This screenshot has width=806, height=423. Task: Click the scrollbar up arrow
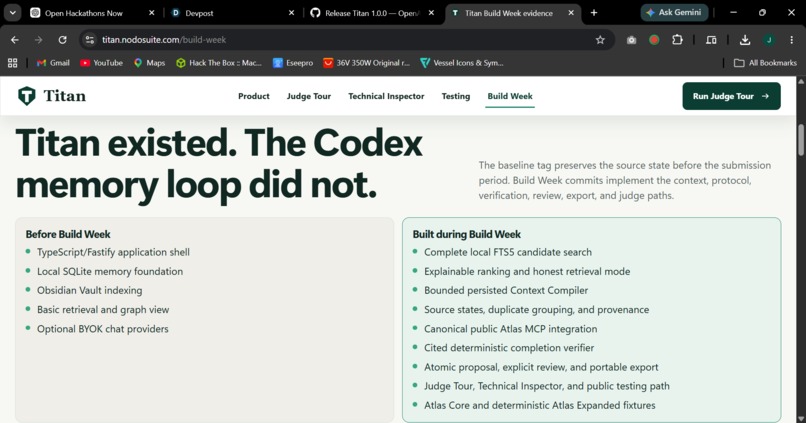801,81
